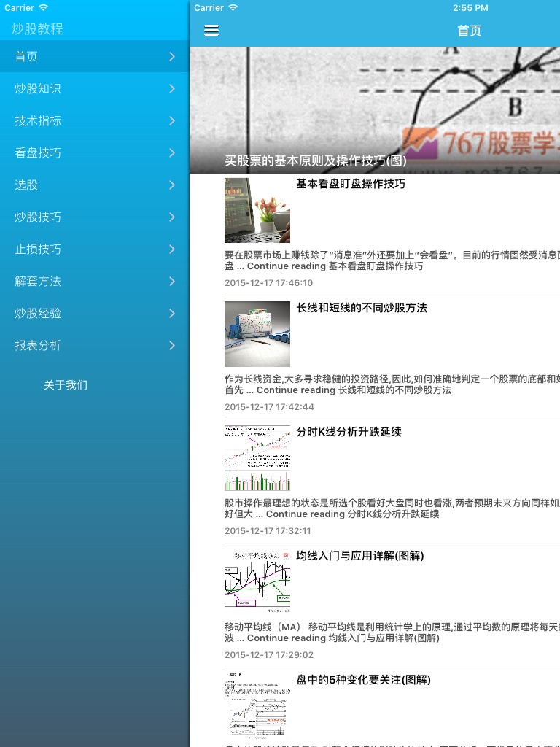Tap excerpt with Continue reading 基本看盘盯盘操作技巧
This screenshot has height=747, width=560.
click(x=392, y=260)
